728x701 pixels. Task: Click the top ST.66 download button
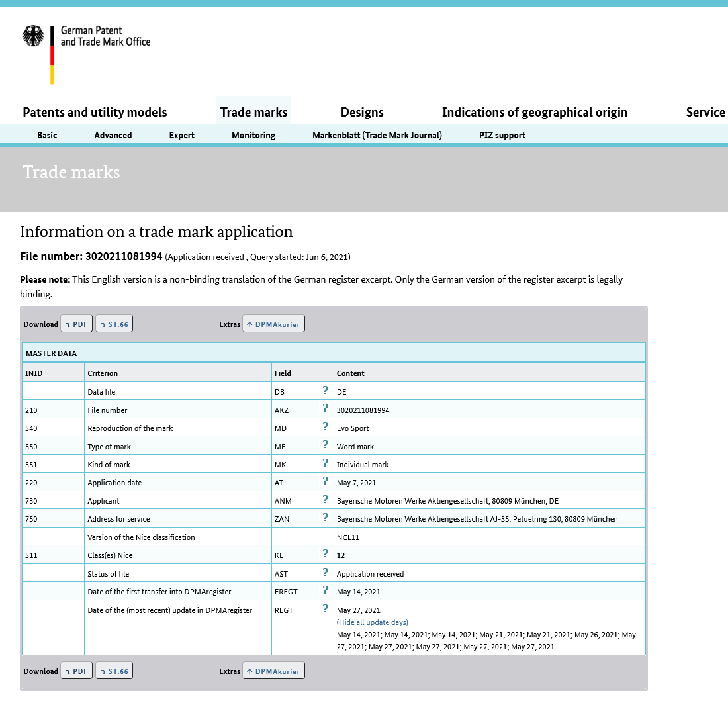(114, 324)
